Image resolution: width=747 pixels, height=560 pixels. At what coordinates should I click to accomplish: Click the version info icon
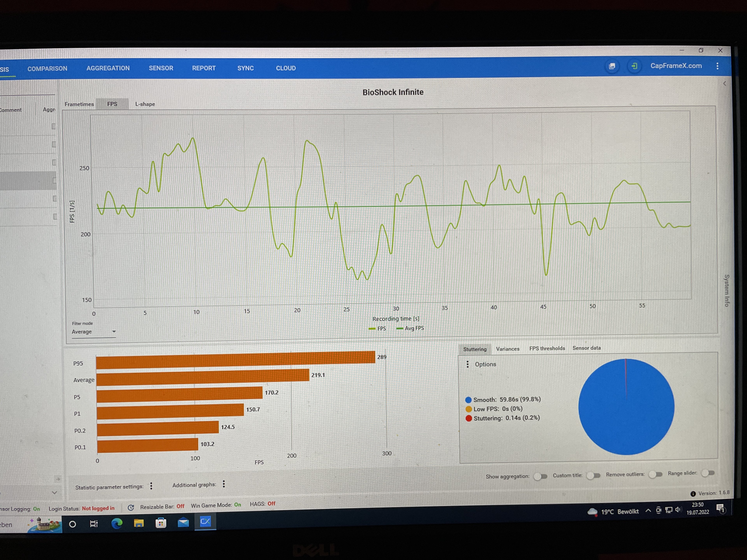[693, 494]
